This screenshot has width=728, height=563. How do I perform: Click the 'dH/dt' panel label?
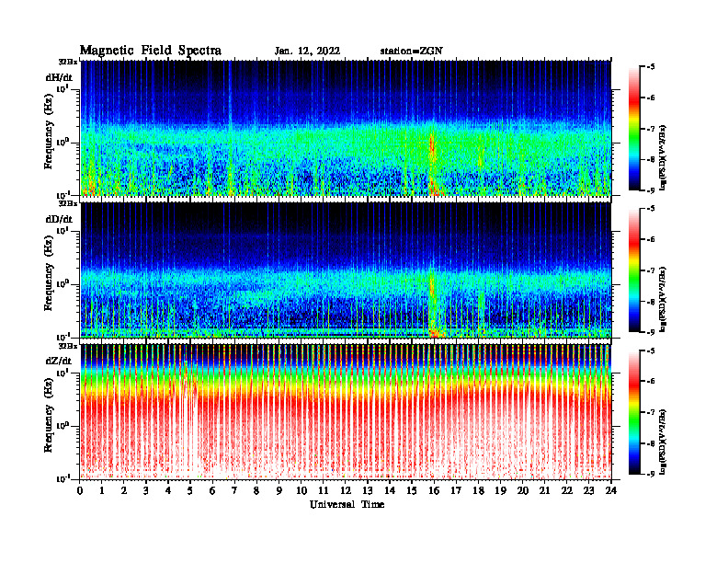(59, 77)
